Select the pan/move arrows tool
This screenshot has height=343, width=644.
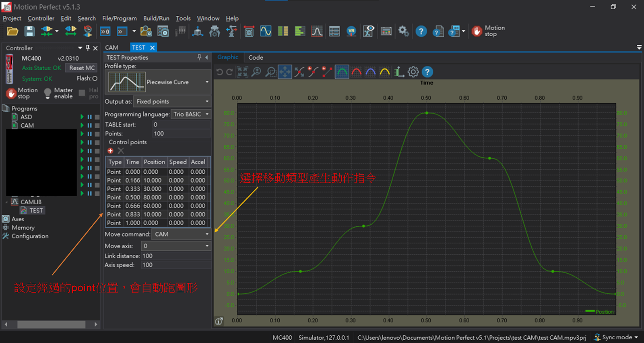click(x=285, y=72)
